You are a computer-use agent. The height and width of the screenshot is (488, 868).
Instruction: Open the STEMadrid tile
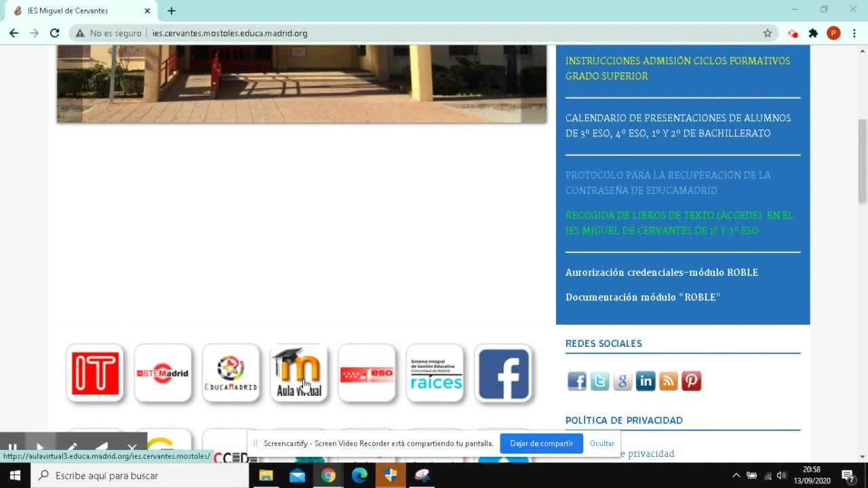point(163,373)
